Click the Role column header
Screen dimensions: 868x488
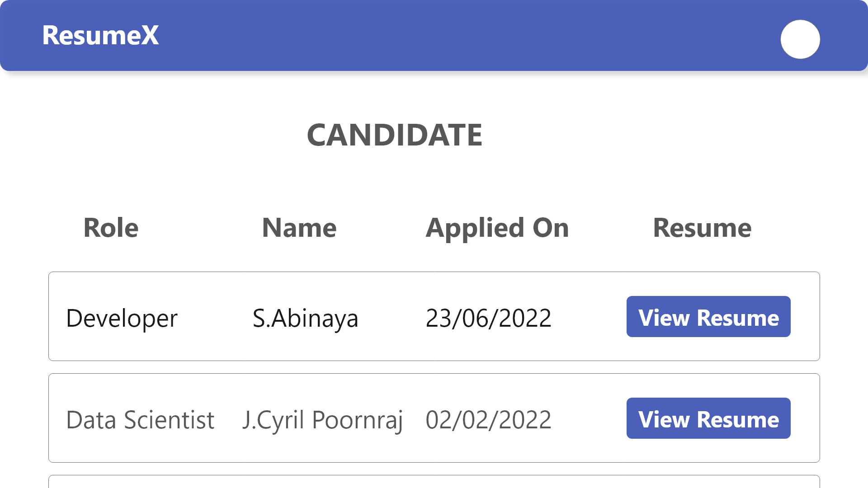pos(111,228)
